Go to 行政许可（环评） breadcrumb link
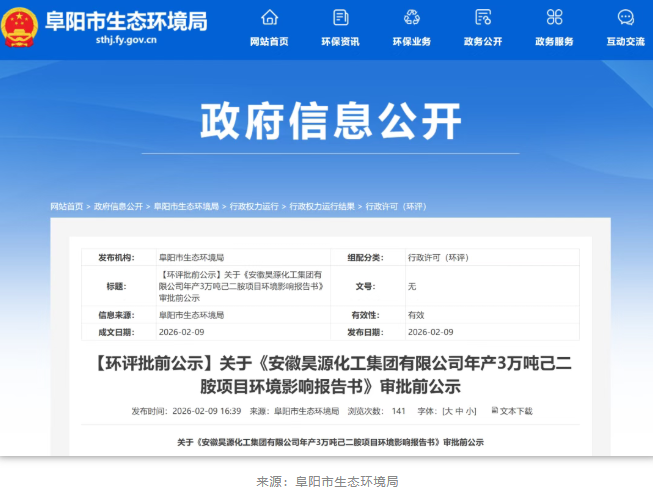This screenshot has width=653, height=494. [396, 207]
